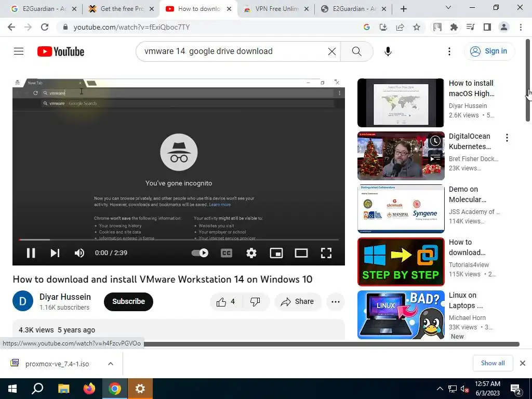Open the Extensions puzzle icon
532x399 pixels.
coord(454,27)
